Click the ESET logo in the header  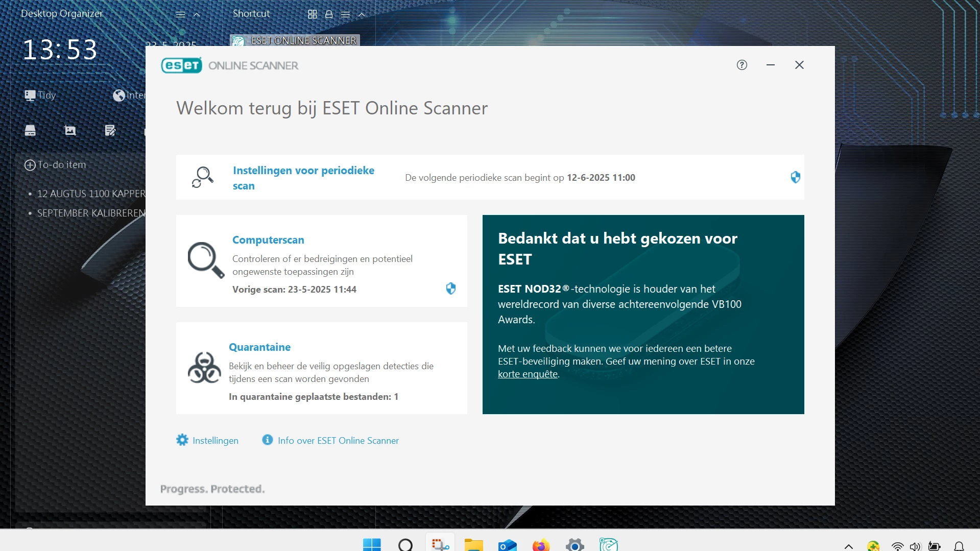[x=182, y=65]
